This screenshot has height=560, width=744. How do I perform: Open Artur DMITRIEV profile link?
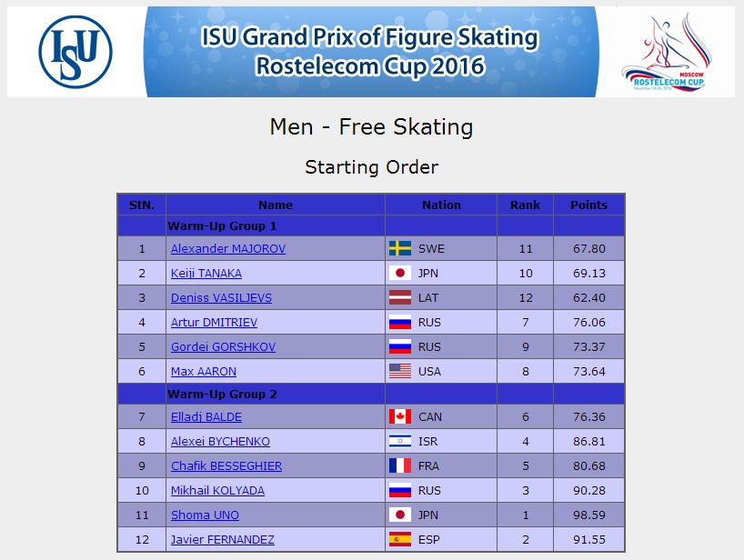point(214,323)
